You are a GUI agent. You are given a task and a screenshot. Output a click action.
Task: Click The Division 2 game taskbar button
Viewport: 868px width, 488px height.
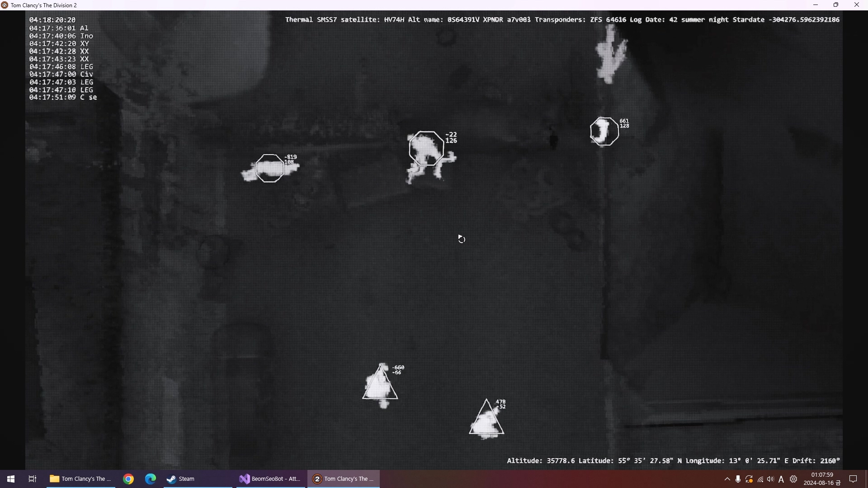(x=344, y=479)
